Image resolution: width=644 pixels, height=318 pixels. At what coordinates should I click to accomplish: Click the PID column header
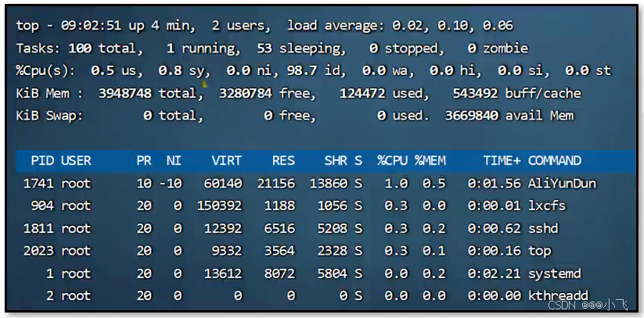pos(42,160)
